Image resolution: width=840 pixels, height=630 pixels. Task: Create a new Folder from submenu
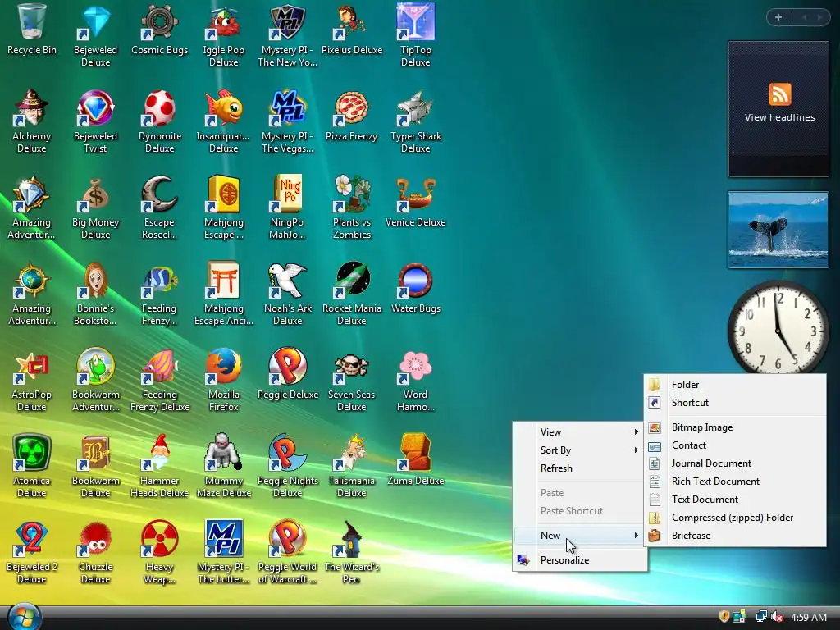coord(735,385)
